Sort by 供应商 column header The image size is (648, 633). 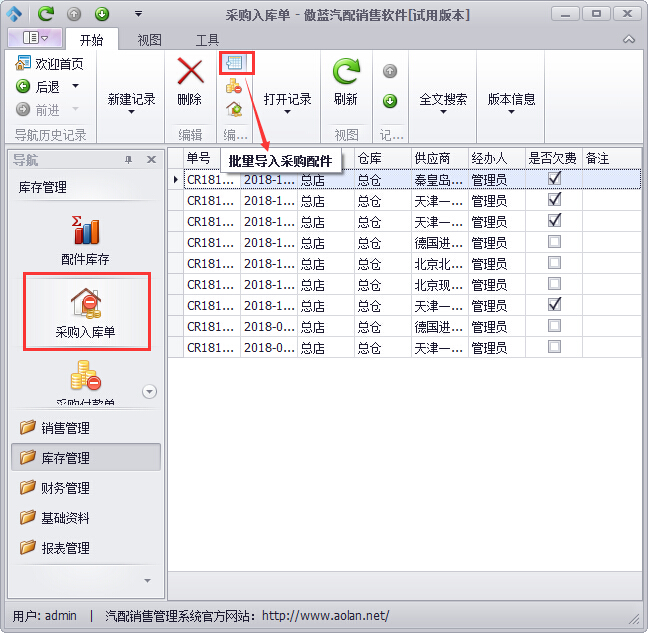(432, 158)
